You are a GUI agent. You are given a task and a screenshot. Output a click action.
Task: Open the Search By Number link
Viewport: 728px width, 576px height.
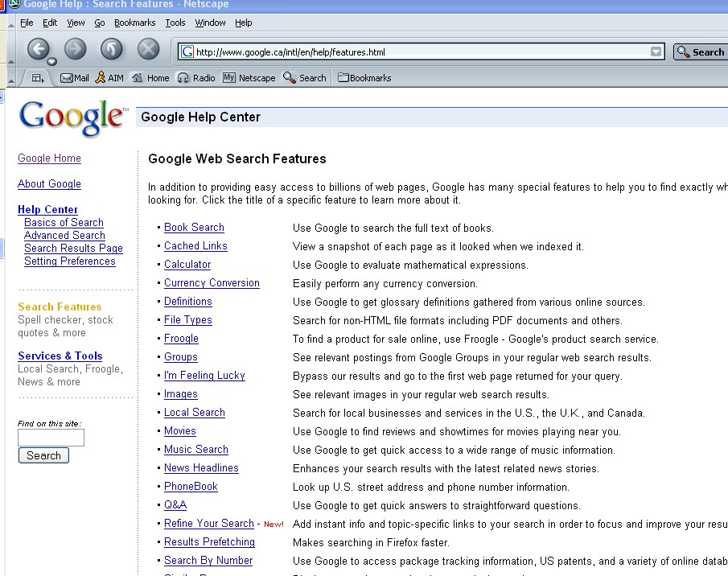click(208, 561)
